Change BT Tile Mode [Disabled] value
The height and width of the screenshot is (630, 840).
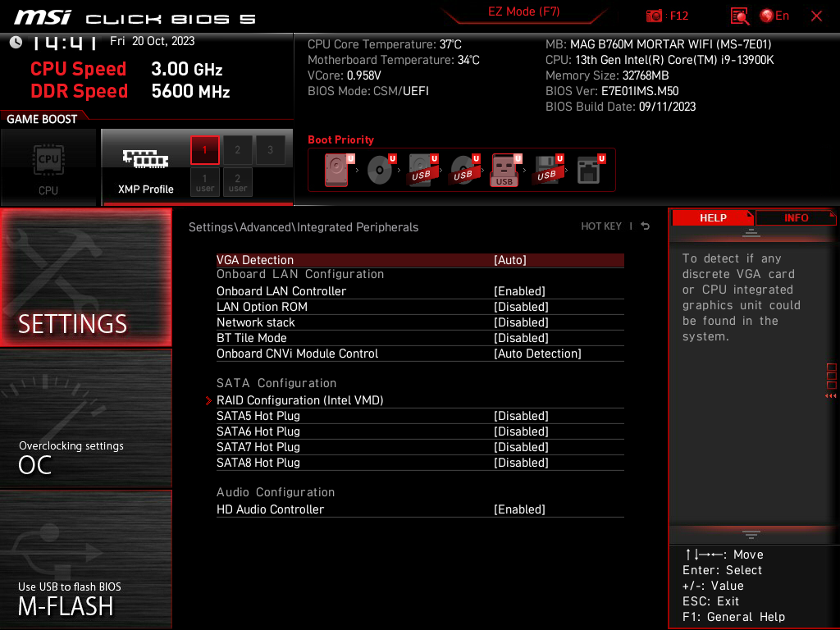[x=521, y=337]
